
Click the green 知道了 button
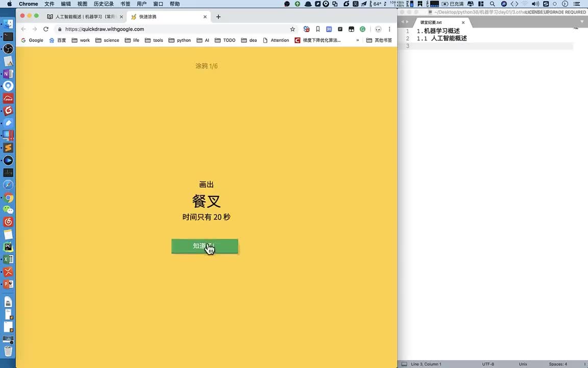coord(204,246)
